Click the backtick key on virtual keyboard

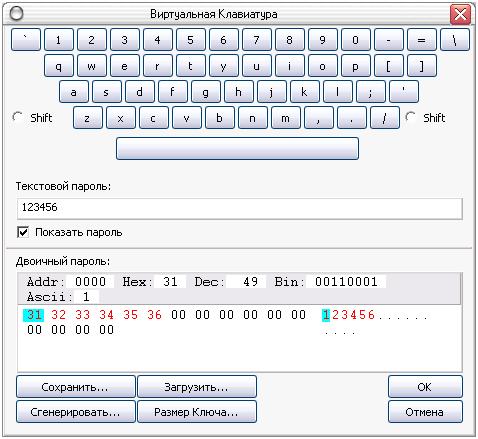click(x=26, y=40)
